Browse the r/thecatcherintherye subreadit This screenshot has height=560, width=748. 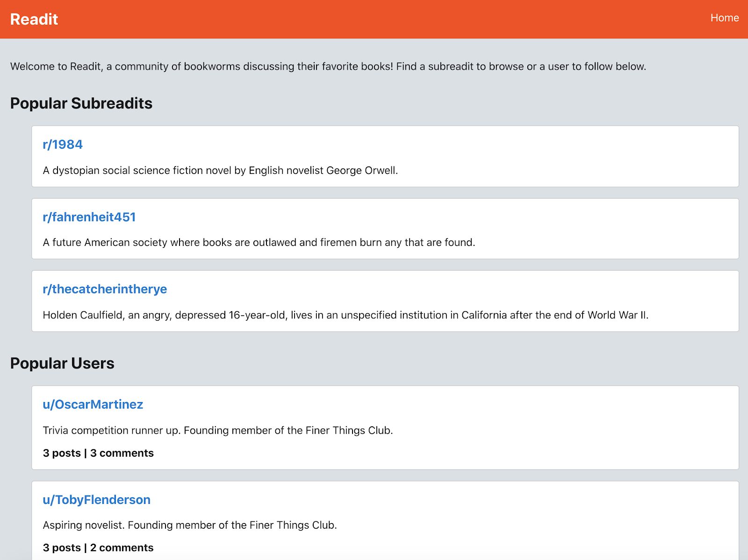(x=105, y=289)
